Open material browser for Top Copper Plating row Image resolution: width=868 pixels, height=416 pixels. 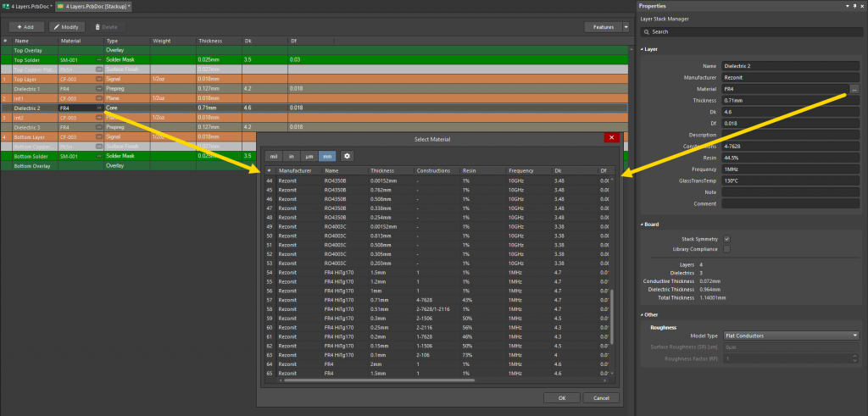pos(100,69)
